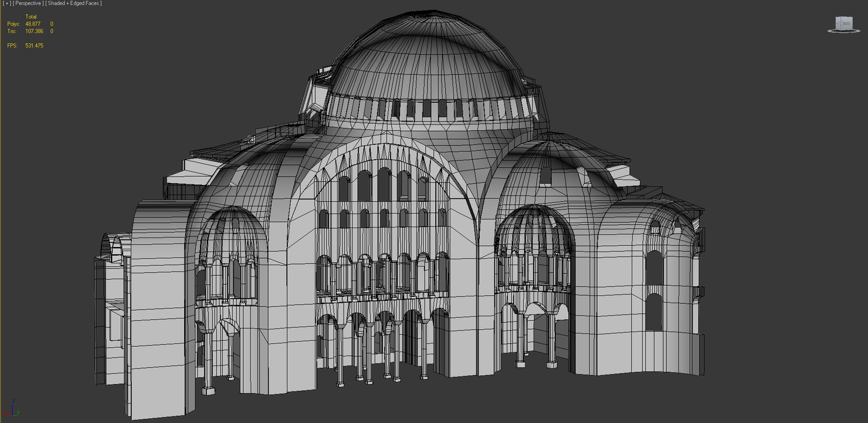Screen dimensions: 868x423
Task: Click the top face of the ViewCube
Action: [845, 16]
